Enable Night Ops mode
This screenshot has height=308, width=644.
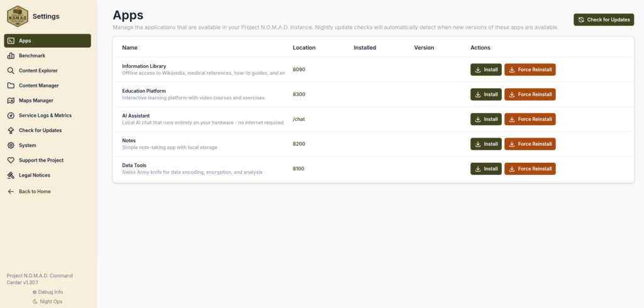[x=48, y=302]
